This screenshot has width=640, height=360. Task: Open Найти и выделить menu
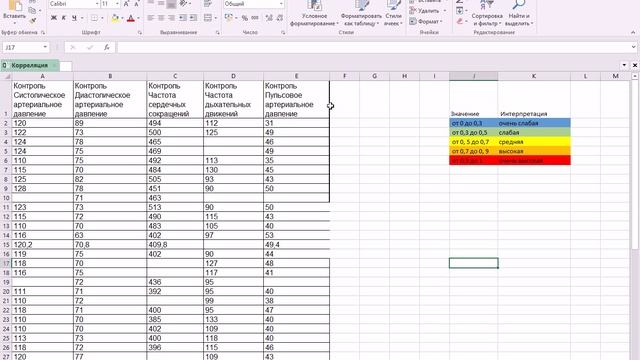519,13
